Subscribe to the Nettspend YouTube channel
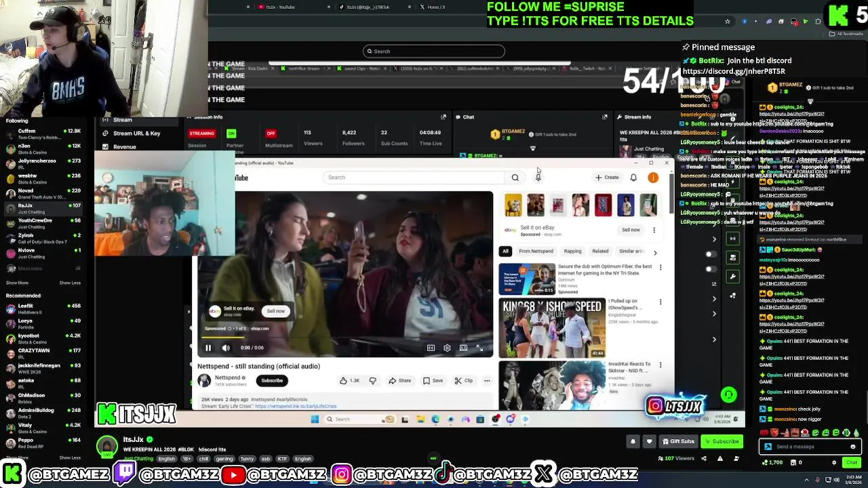The image size is (868, 488). tap(272, 380)
